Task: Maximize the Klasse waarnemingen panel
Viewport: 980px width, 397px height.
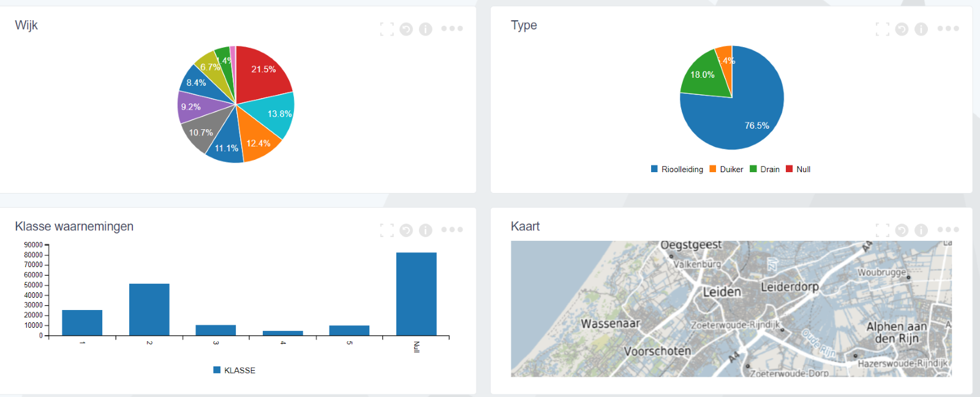Action: click(x=386, y=230)
